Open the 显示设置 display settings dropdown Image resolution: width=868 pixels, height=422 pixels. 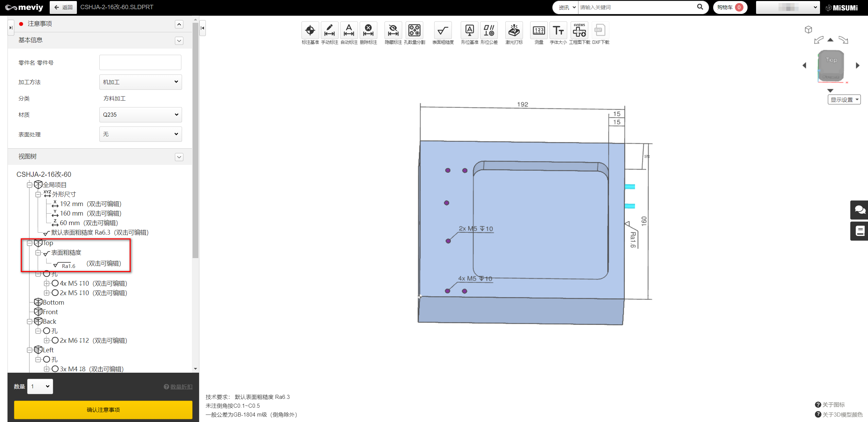[x=844, y=100]
